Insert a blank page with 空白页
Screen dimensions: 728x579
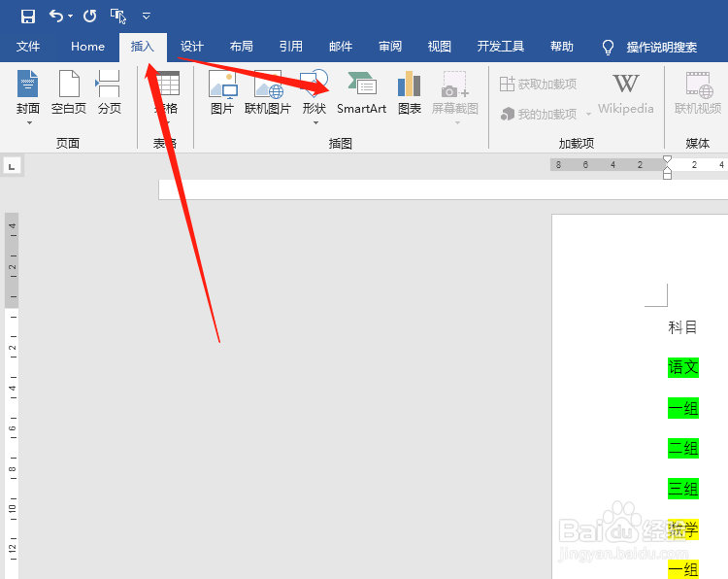point(69,92)
